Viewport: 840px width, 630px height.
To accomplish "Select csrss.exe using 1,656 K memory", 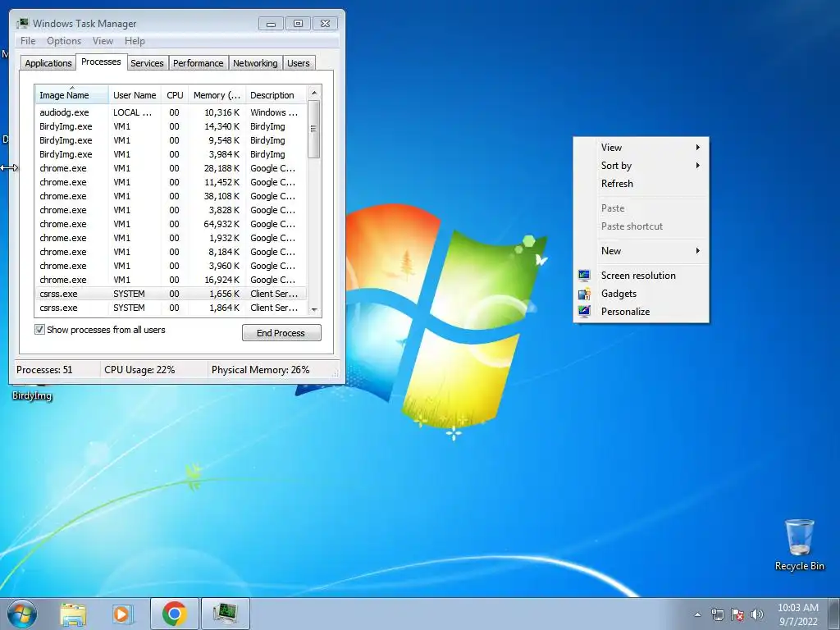I will point(171,294).
